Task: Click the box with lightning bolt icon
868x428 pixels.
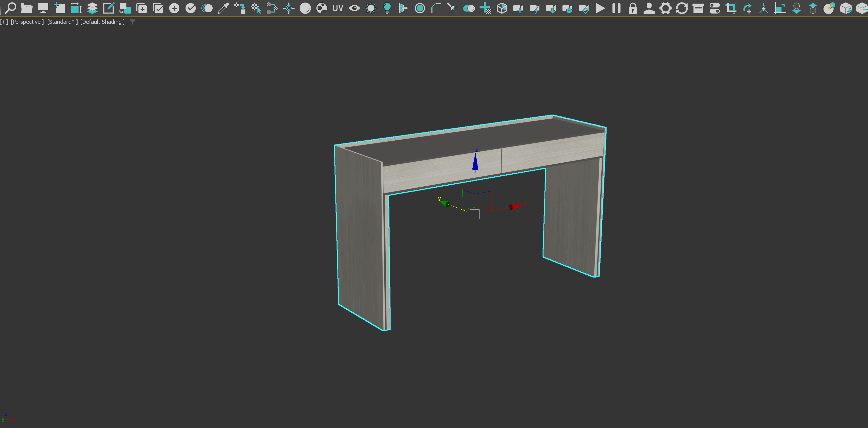Action: pos(845,8)
